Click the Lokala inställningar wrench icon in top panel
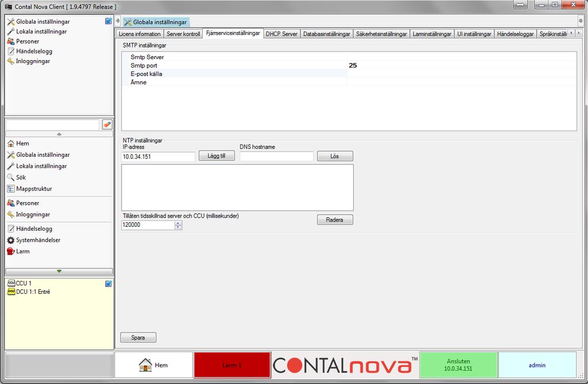588x384 pixels. pos(11,32)
